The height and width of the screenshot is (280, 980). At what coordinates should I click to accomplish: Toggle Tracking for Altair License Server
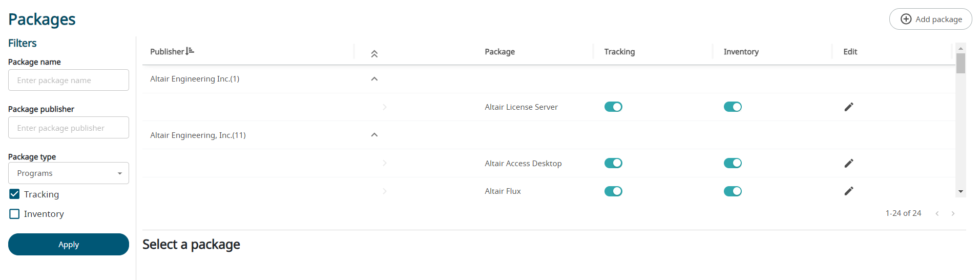[613, 107]
